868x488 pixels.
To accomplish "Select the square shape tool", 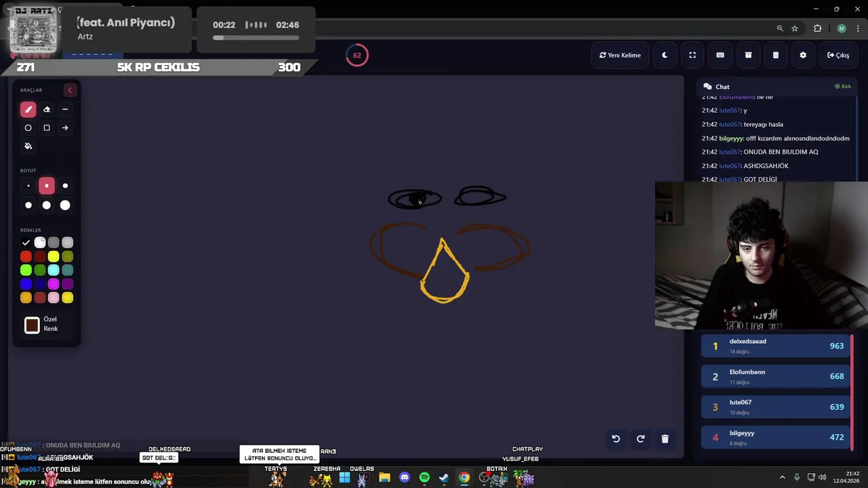I will [47, 127].
